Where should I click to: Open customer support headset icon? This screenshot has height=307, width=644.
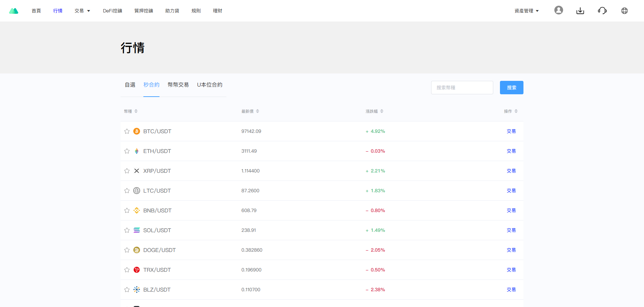602,11
